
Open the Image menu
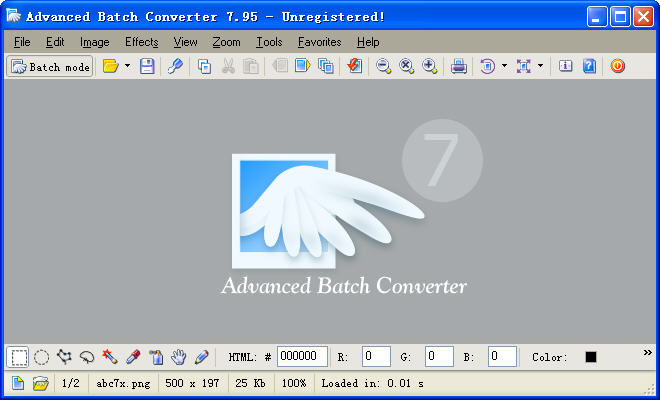tap(95, 42)
